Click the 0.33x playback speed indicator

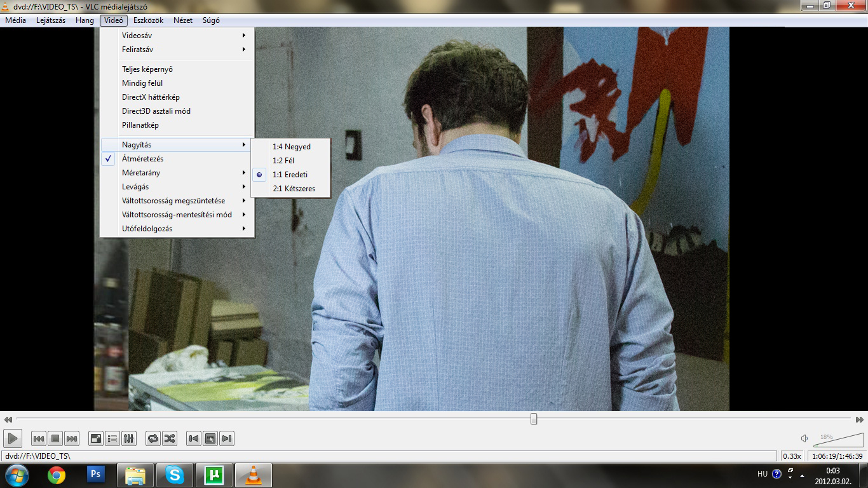(792, 456)
